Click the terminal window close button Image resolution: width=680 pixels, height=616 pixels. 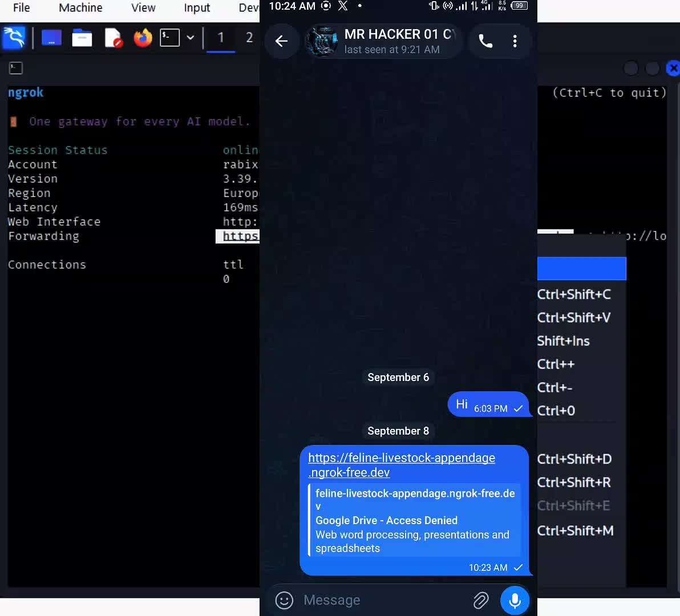pos(674,68)
